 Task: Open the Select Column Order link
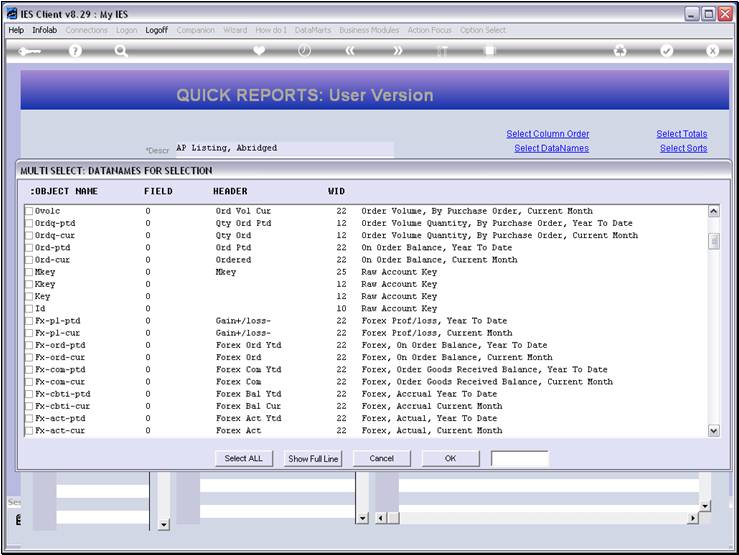click(x=548, y=134)
